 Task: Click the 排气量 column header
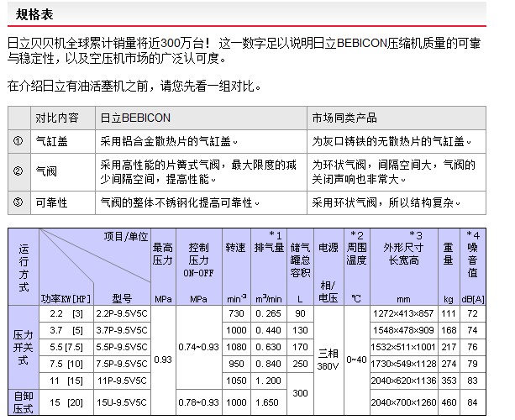tap(269, 267)
